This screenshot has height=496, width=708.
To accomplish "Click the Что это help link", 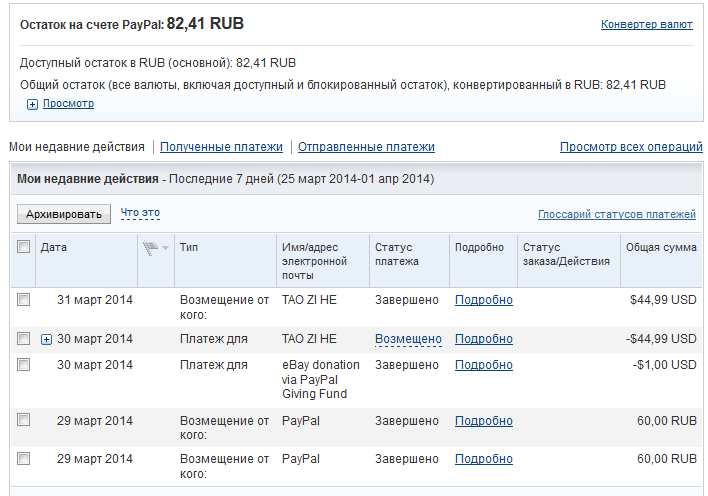I will (x=140, y=213).
